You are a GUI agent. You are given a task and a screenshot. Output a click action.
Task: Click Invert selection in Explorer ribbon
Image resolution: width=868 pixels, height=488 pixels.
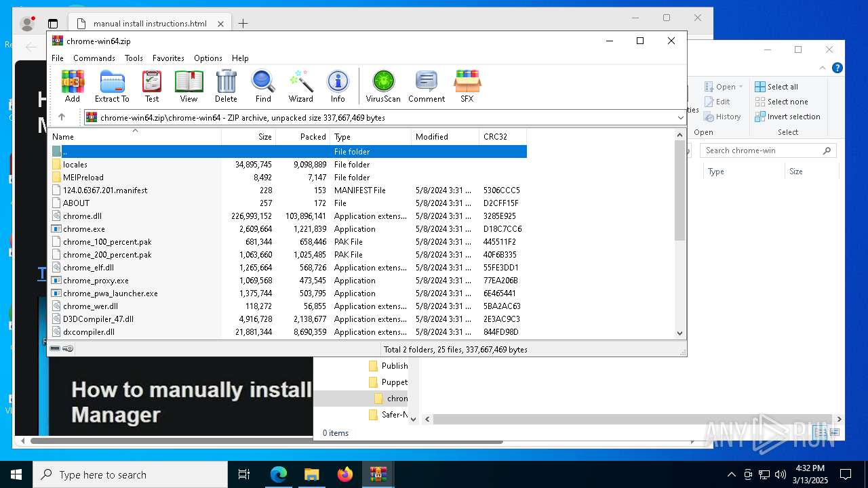787,117
